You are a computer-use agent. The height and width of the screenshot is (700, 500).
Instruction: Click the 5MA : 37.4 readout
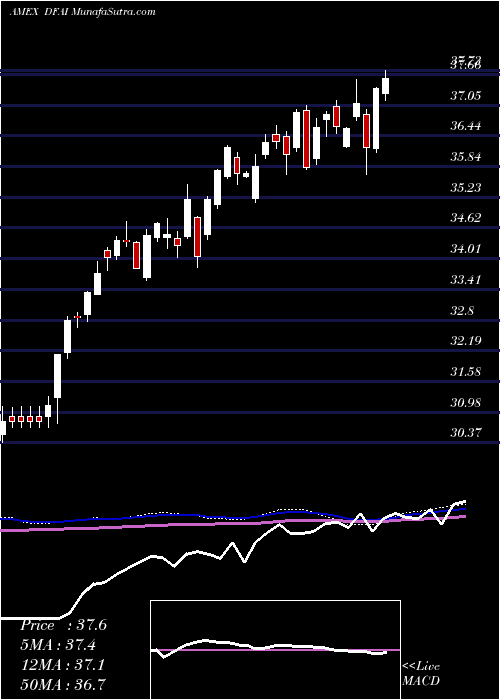coord(58,645)
